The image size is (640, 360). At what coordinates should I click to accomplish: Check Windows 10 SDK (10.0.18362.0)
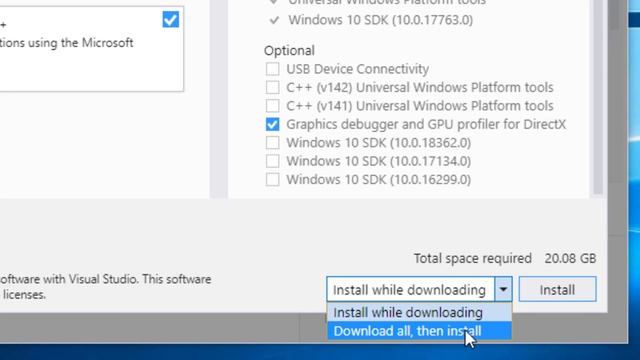click(x=273, y=142)
